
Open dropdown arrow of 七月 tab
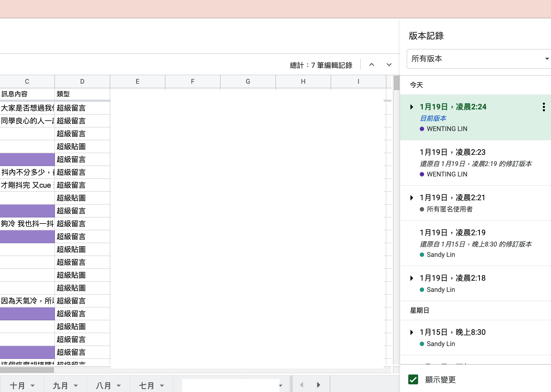tap(162, 386)
